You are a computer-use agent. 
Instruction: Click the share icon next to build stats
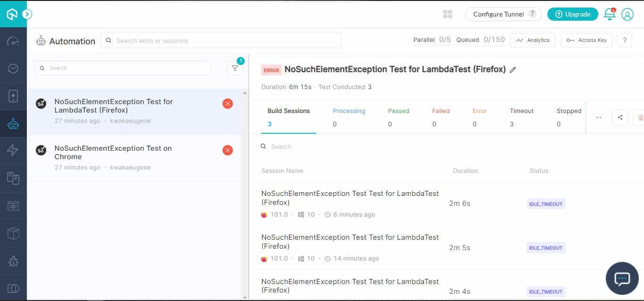click(620, 117)
